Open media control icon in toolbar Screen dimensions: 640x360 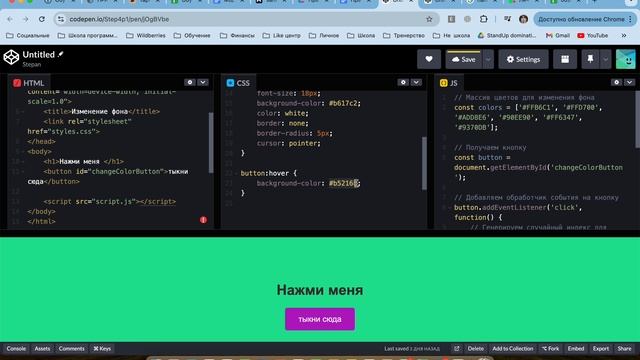pos(507,19)
